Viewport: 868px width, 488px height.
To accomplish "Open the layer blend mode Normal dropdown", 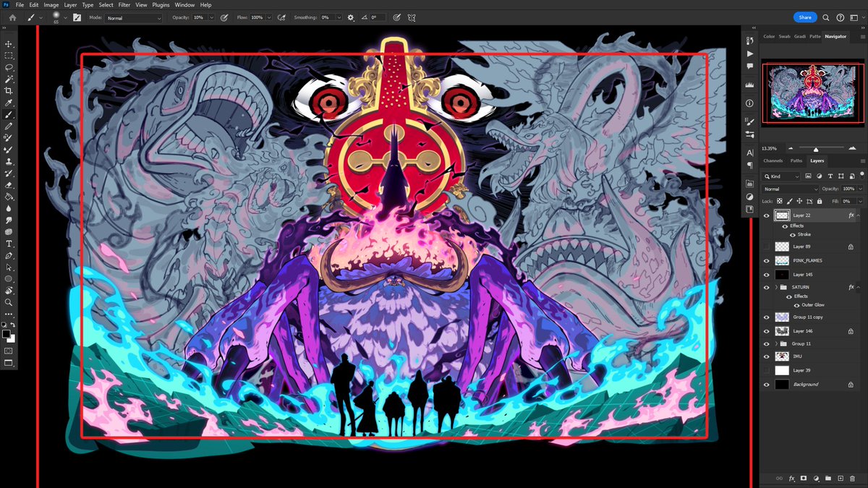I will tap(790, 189).
